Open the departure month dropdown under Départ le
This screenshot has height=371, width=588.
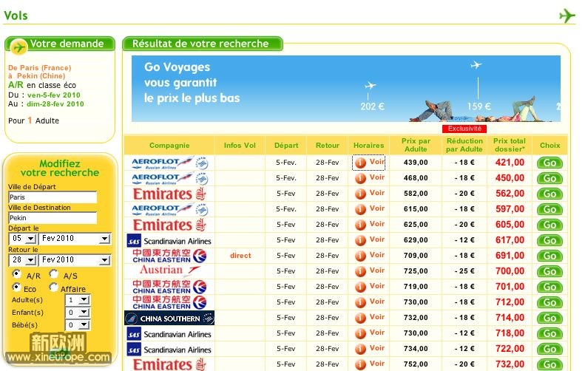(x=75, y=239)
